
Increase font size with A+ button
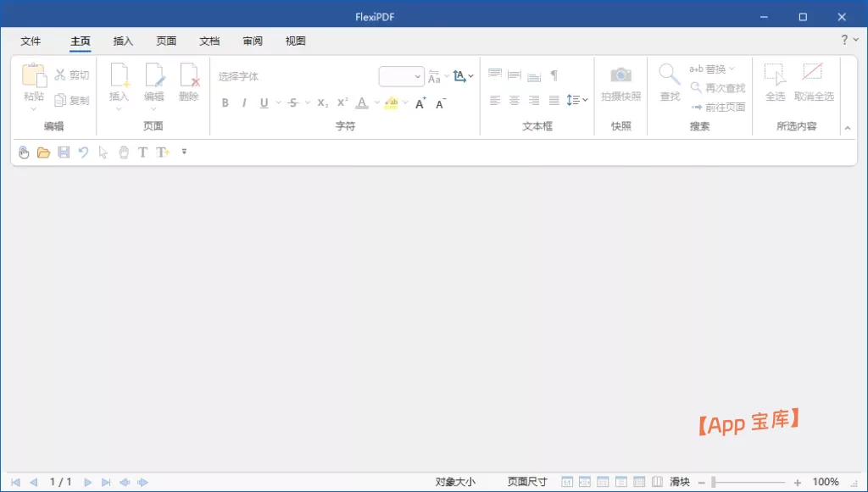point(420,103)
